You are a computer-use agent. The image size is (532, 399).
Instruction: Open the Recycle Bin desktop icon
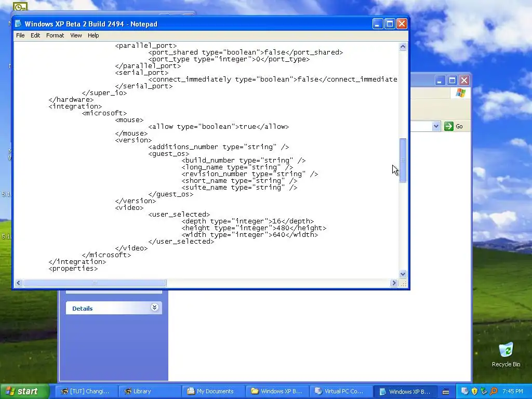(x=506, y=354)
